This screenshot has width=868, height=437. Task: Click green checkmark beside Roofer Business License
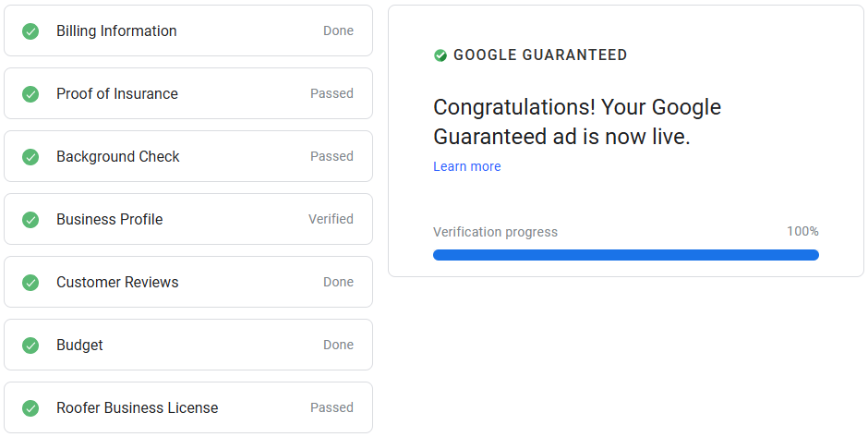(30, 408)
